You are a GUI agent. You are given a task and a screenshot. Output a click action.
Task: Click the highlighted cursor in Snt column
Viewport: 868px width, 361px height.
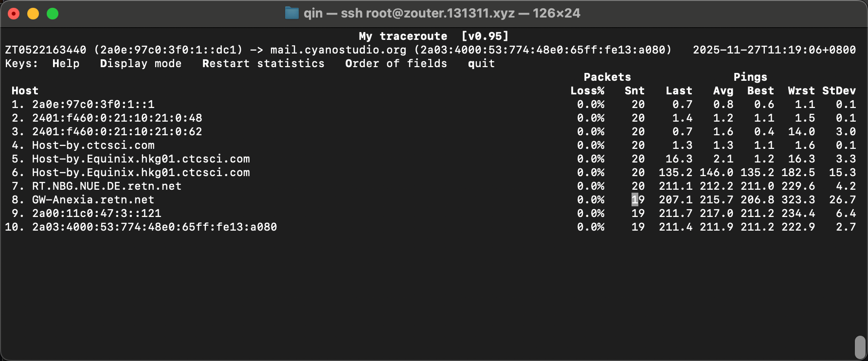(x=634, y=200)
